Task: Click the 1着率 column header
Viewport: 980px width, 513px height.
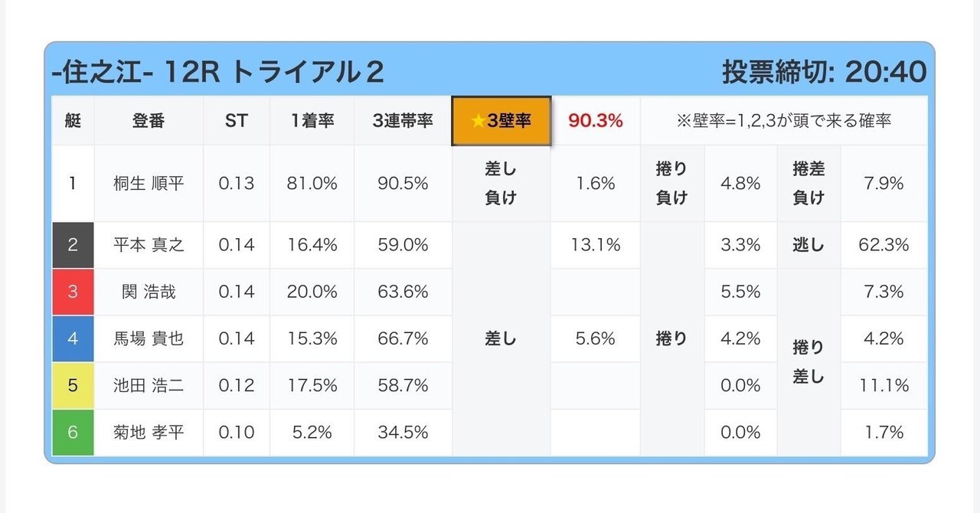Action: [312, 121]
